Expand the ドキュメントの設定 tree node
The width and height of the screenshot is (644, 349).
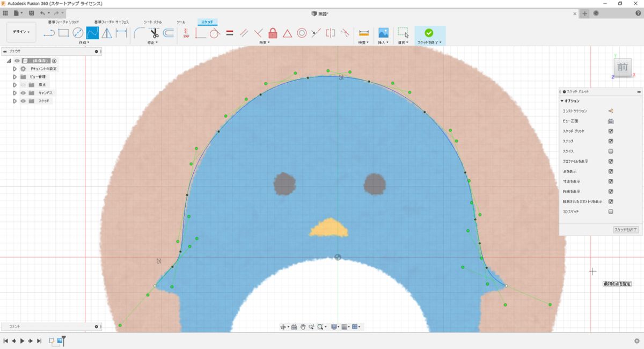(x=15, y=69)
